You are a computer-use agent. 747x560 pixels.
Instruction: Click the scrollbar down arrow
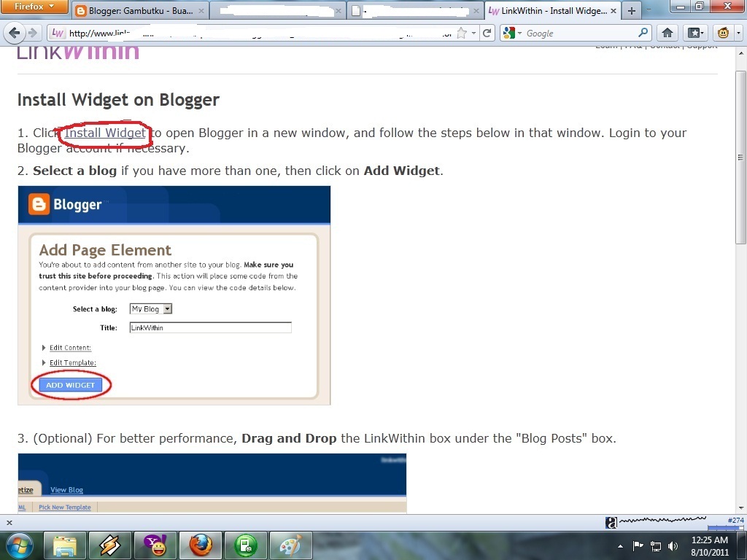740,507
